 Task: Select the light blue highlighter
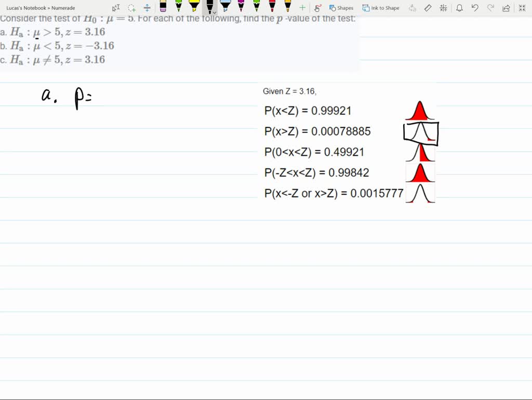pyautogui.click(x=225, y=6)
